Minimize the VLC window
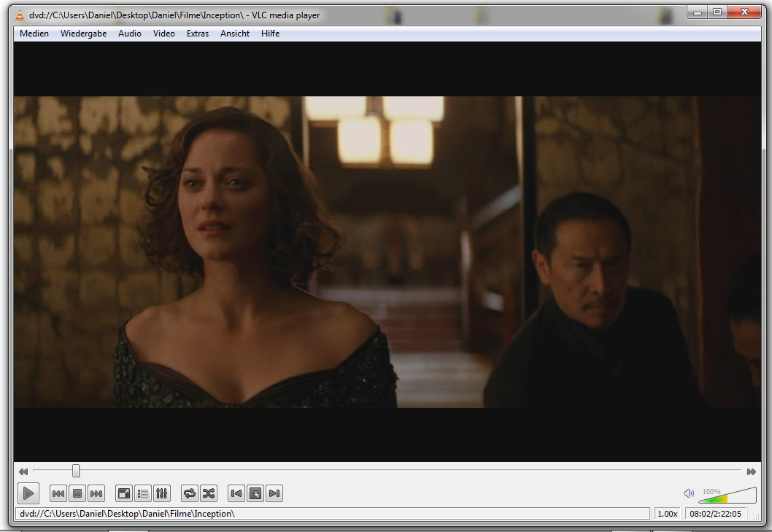 pos(697,12)
